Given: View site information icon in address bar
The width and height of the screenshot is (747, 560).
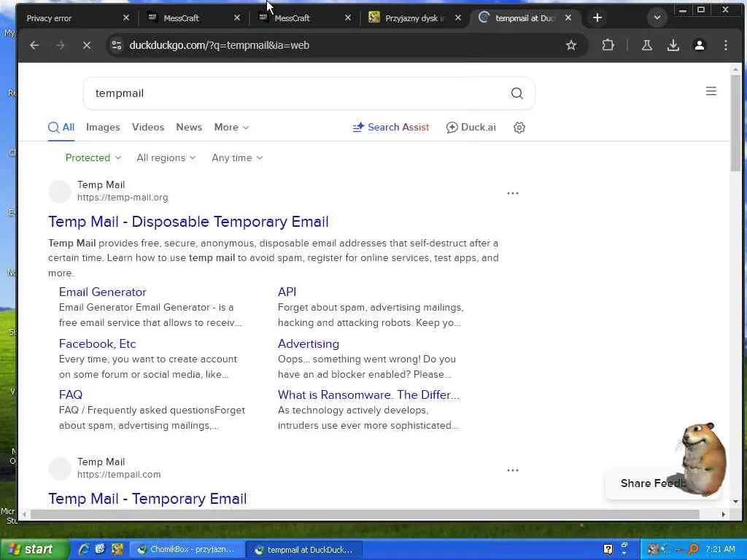Looking at the screenshot, I should point(116,45).
